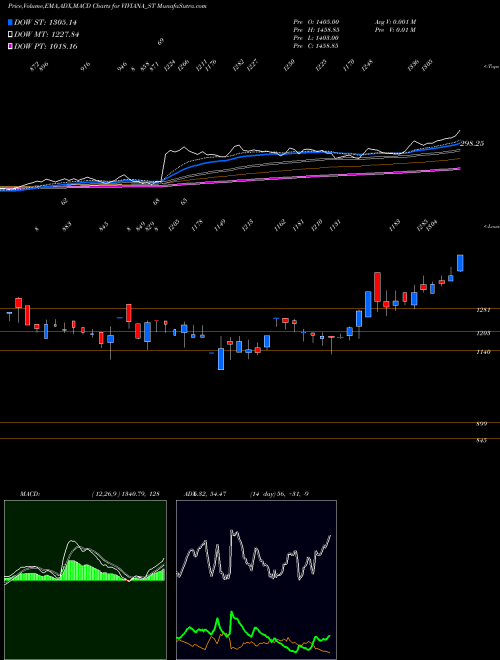This screenshot has width=500, height=660.
Task: Click the chart title mentioning MunafaSutra.com
Action: click(x=107, y=6)
